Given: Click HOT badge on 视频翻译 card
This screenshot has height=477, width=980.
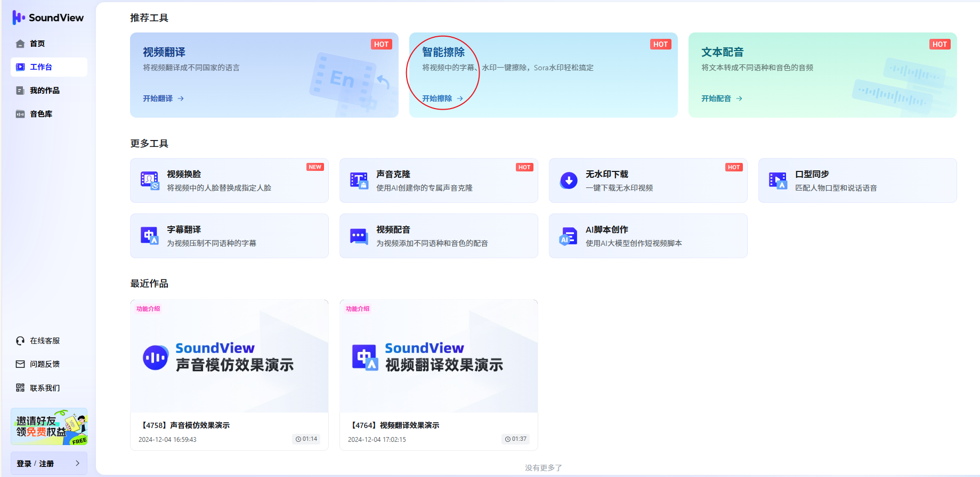Looking at the screenshot, I should tap(382, 44).
